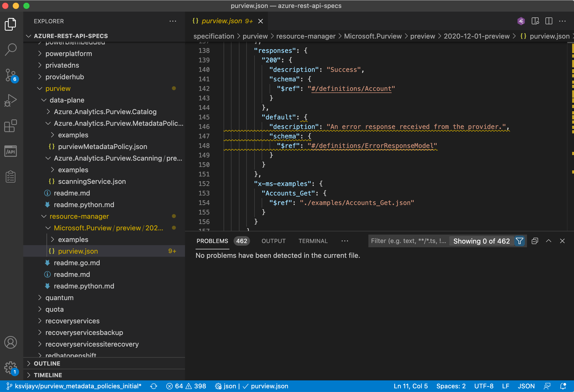Open the Search view in activity bar

point(11,49)
